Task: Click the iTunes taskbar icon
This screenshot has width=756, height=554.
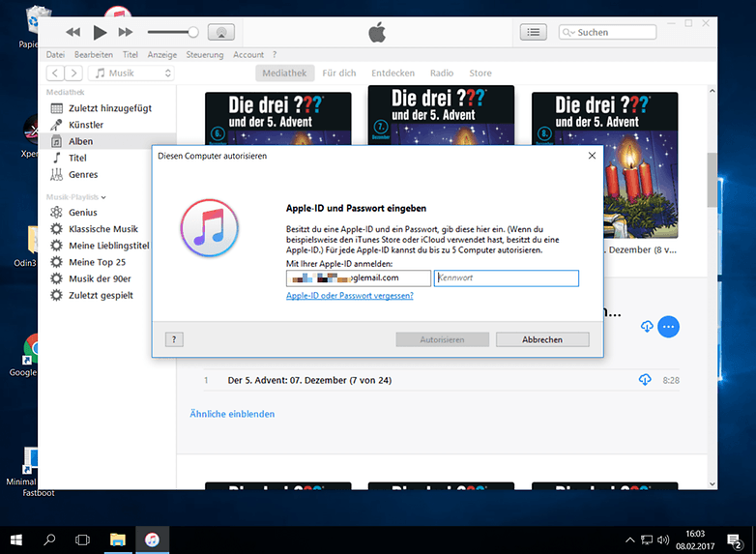Action: (x=153, y=540)
